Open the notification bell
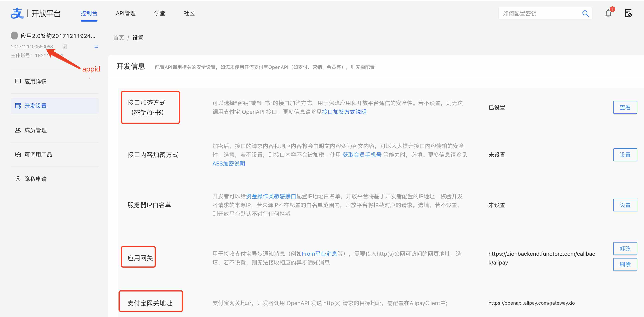This screenshot has height=317, width=644. 608,13
